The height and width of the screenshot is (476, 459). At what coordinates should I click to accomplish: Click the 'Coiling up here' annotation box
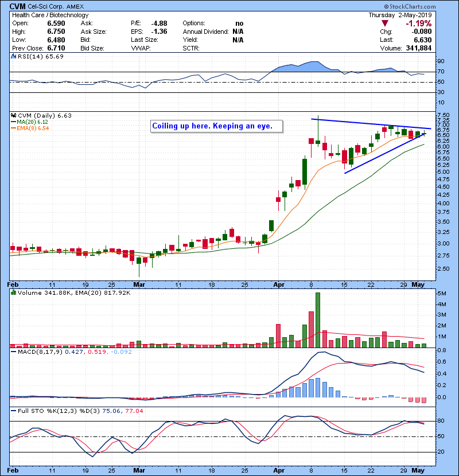pos(216,126)
